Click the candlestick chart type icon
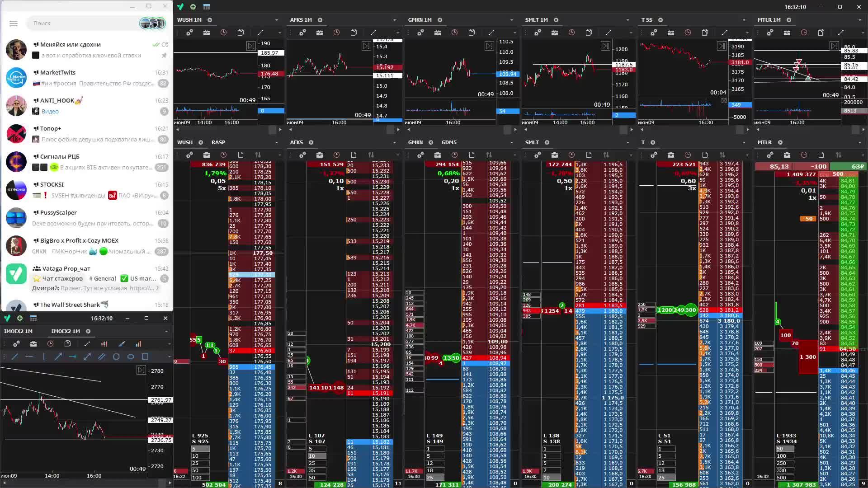 pos(104,344)
